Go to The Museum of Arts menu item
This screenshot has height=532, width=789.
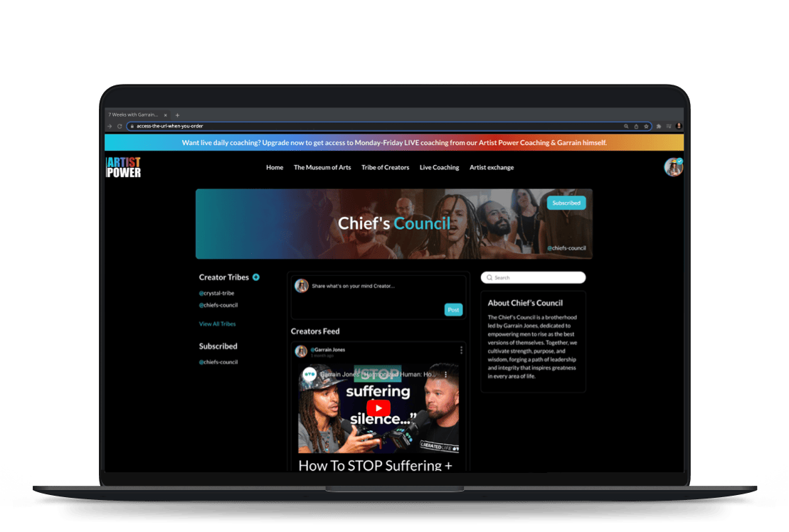click(322, 168)
